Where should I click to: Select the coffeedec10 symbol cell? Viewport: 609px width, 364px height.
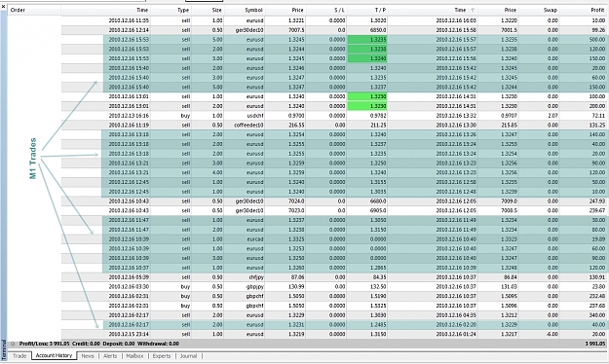pos(248,125)
